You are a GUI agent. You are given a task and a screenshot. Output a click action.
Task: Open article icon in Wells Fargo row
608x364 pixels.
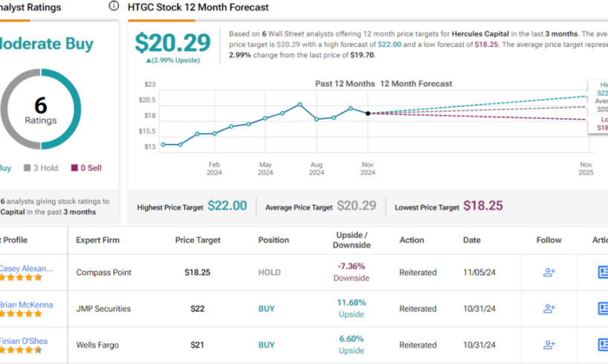[602, 345]
